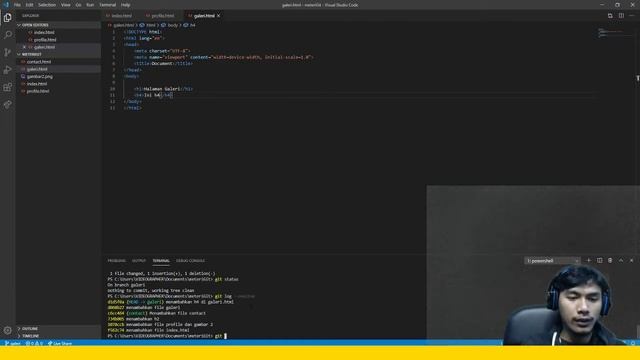Open the Live Share view in activity bar
The width and height of the screenshot is (640, 360).
pyautogui.click(x=7, y=104)
